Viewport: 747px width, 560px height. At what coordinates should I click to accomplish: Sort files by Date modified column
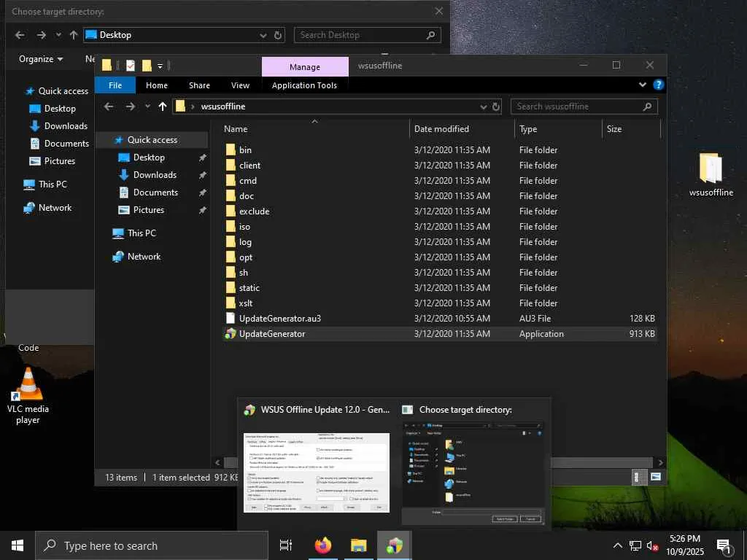pos(462,128)
